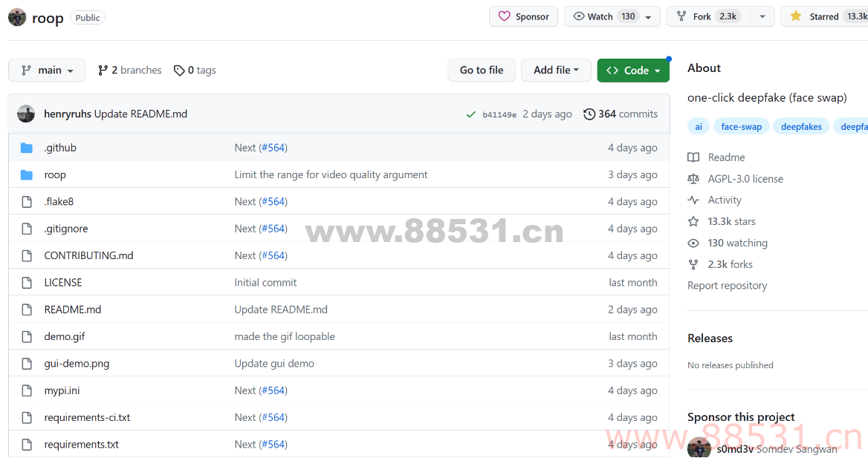Open the gui-demo.png file
The image size is (868, 461).
click(77, 364)
